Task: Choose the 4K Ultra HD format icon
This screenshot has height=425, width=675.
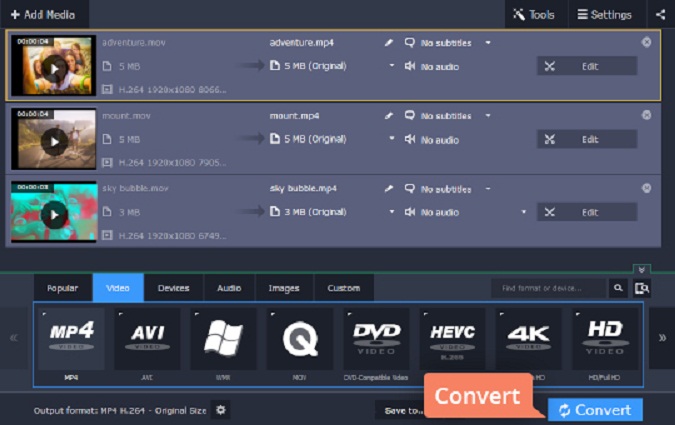Action: [528, 339]
